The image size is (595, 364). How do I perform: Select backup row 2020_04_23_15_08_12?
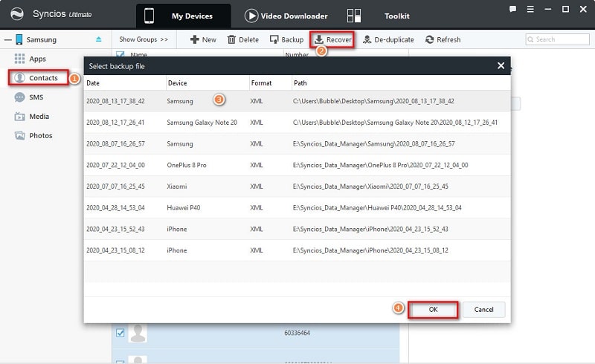pos(297,250)
